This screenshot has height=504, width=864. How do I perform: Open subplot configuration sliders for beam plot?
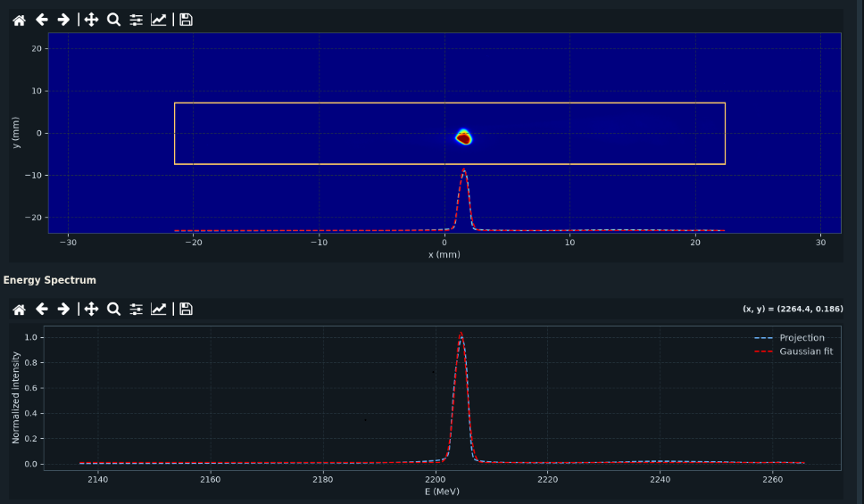pos(136,20)
